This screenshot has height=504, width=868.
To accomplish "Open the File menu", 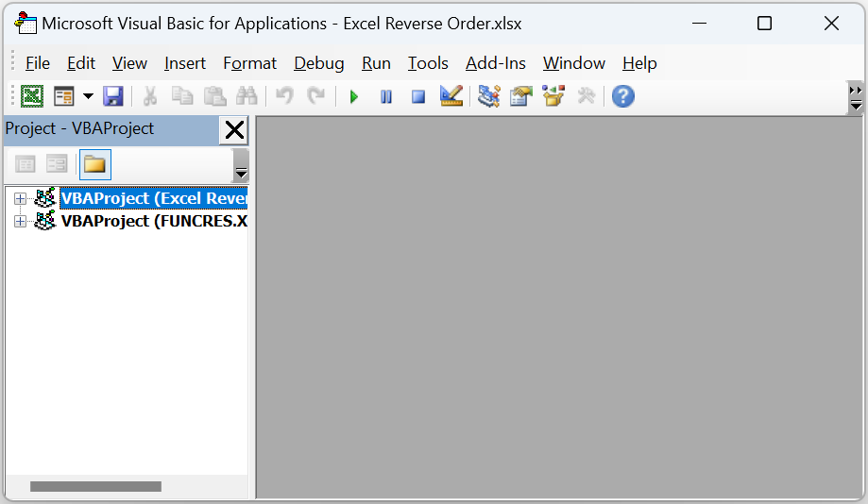I will 38,63.
